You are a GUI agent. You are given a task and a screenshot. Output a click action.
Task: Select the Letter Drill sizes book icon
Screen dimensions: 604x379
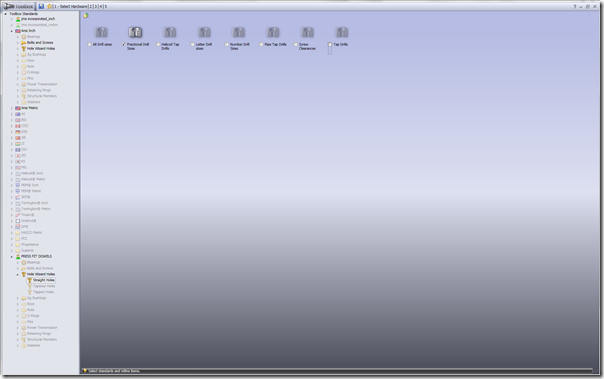(x=204, y=32)
